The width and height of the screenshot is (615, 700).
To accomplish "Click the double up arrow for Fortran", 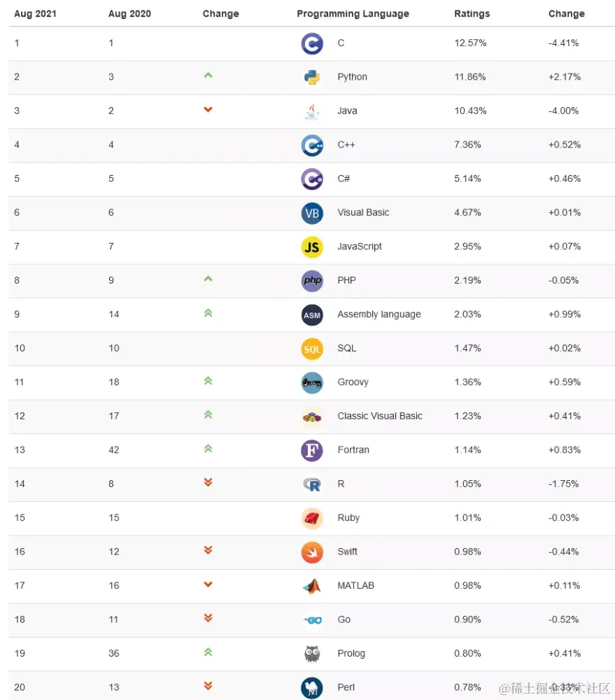I will tap(208, 449).
